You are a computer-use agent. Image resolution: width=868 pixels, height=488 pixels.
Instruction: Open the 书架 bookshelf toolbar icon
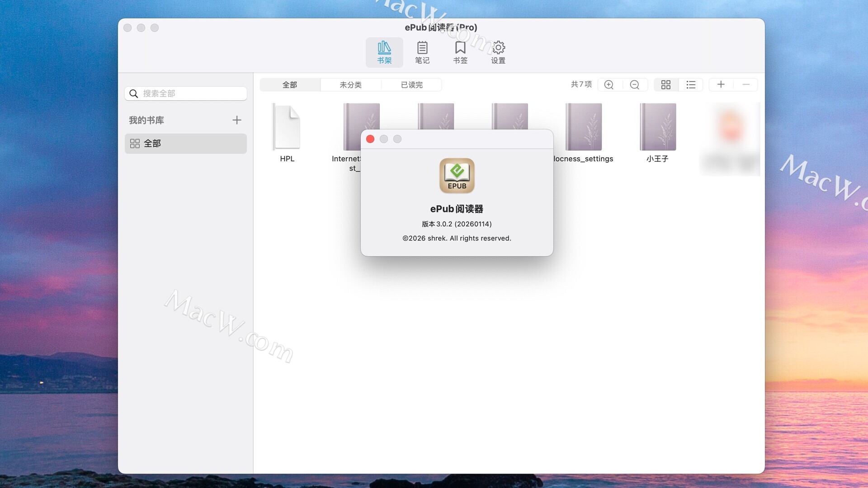tap(384, 52)
